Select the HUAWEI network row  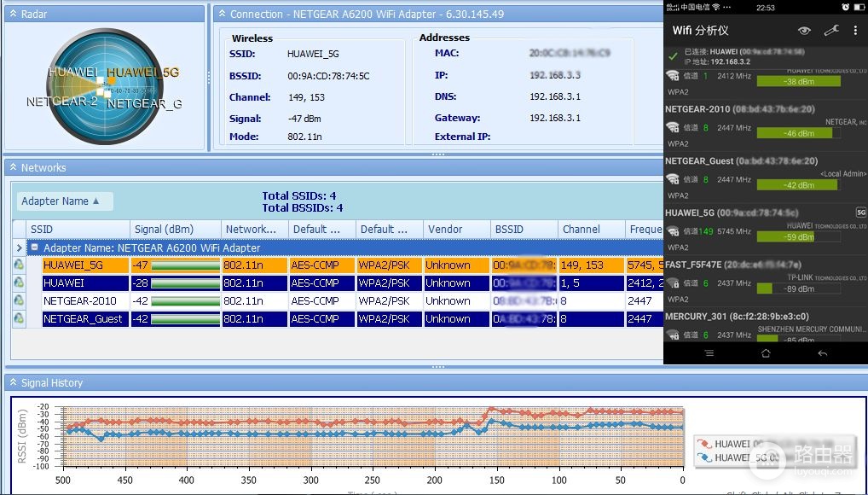pos(352,283)
